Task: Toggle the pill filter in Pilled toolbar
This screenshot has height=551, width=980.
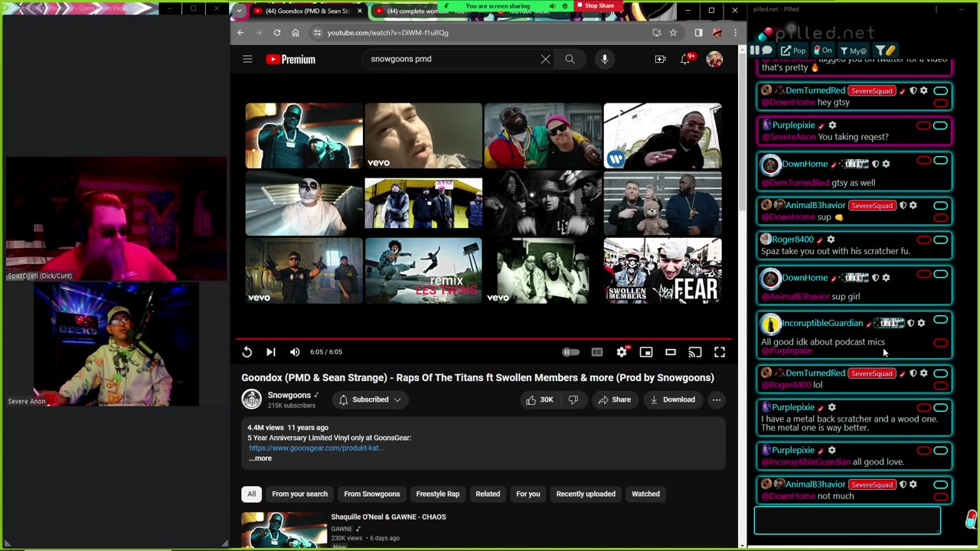Action: 885,51
